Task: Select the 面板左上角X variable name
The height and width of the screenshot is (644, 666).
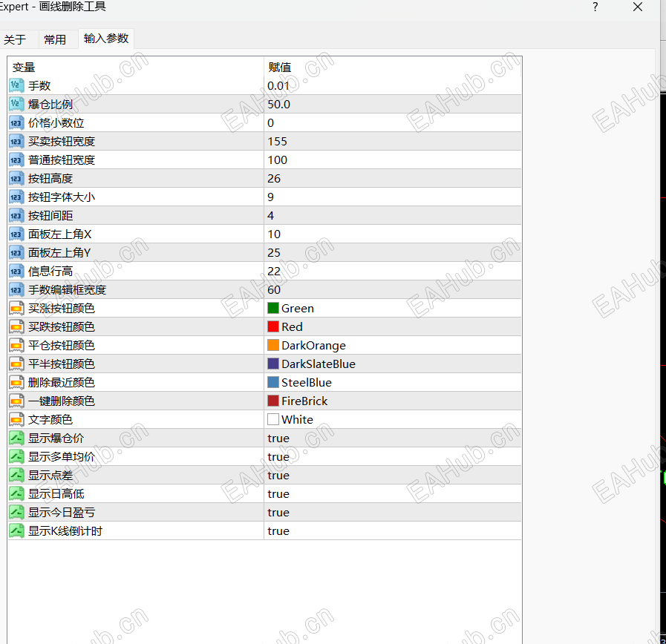Action: 60,234
